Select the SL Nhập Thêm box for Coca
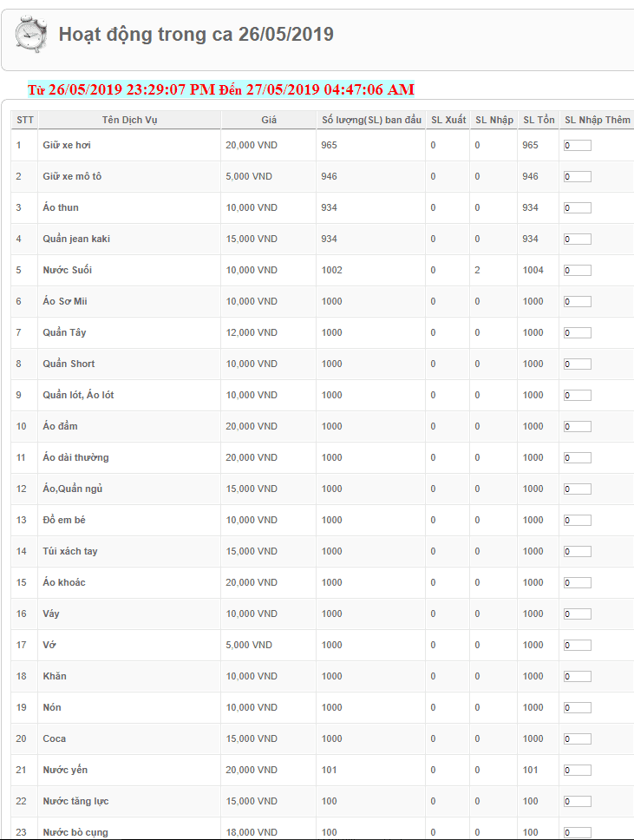The width and height of the screenshot is (634, 840). pos(578,739)
